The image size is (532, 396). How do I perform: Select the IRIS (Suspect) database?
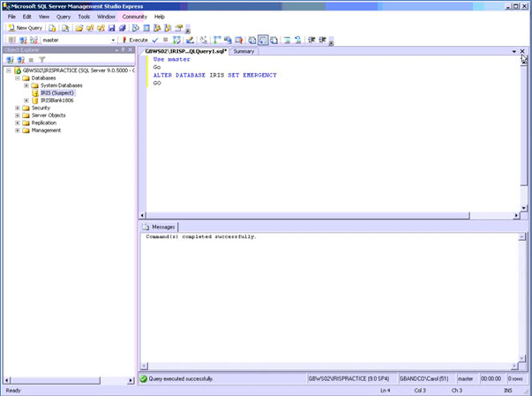(56, 93)
